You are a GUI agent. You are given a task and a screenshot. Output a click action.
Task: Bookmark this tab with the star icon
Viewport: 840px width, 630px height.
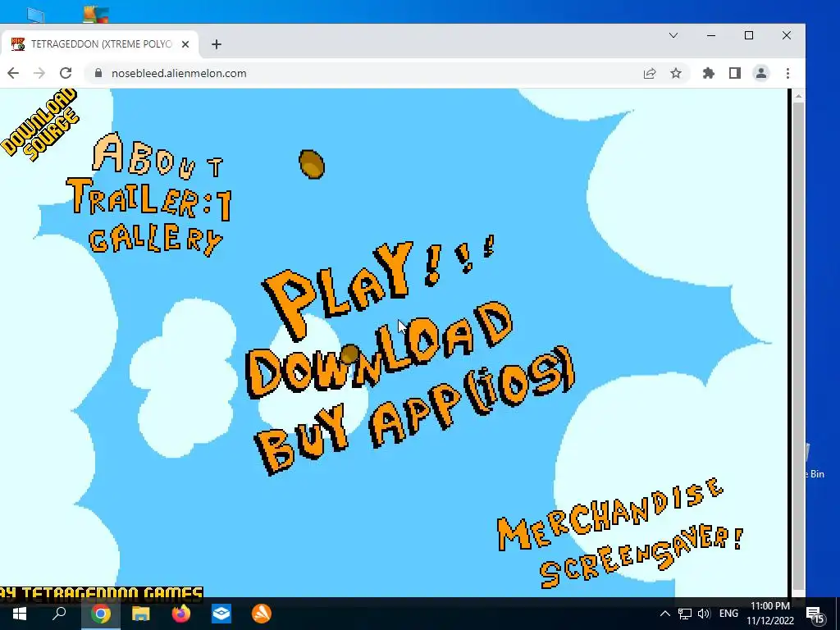pyautogui.click(x=676, y=73)
